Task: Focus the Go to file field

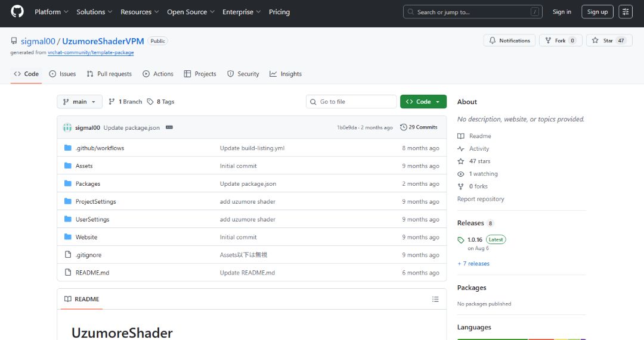Action: click(351, 102)
